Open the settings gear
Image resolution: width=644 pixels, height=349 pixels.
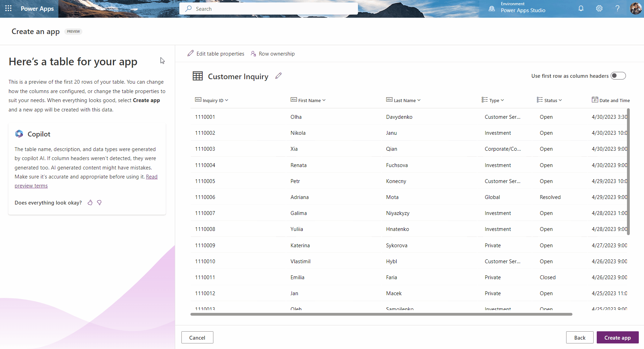pos(599,8)
